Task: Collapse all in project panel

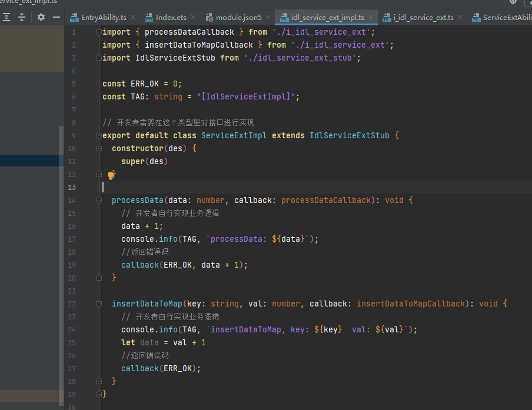Action: pyautogui.click(x=22, y=17)
